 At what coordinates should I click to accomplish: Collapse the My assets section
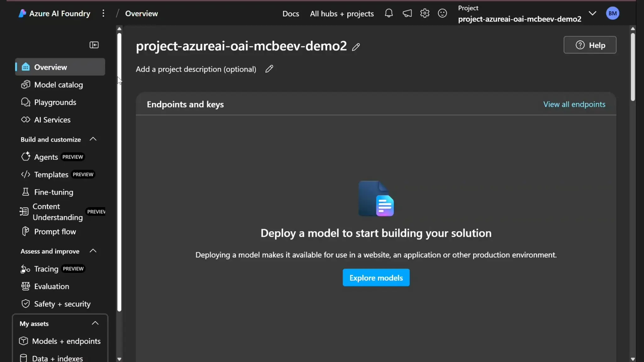tap(95, 323)
